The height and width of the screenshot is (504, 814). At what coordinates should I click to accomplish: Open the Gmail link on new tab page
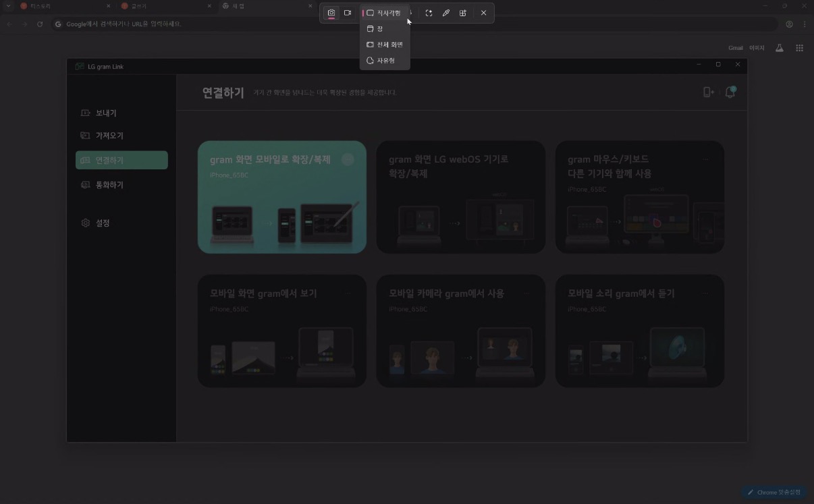736,48
